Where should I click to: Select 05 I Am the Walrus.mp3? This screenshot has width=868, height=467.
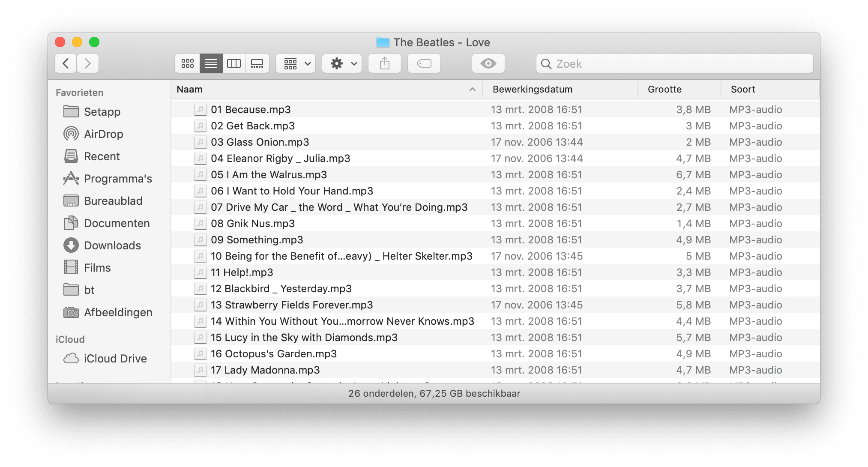tap(495, 175)
